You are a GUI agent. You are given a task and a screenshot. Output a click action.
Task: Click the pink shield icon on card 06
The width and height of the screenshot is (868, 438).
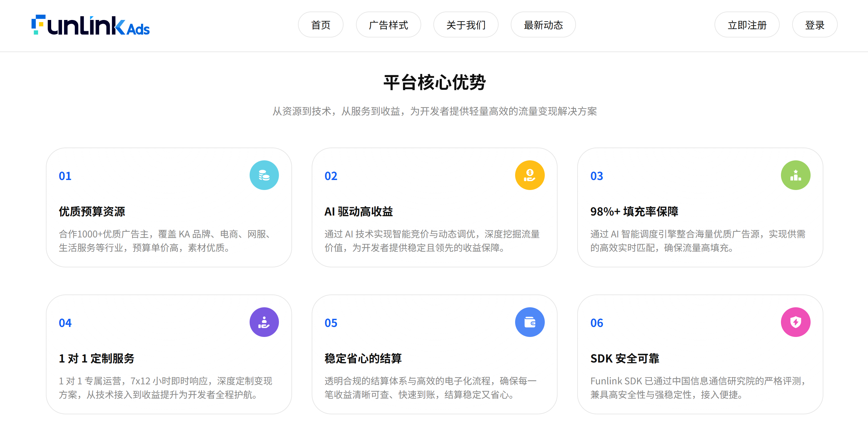(x=795, y=322)
